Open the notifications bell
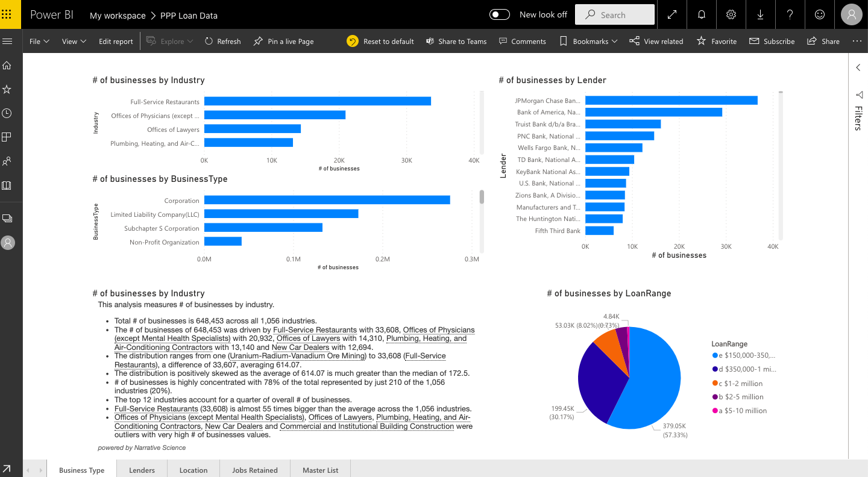The height and width of the screenshot is (477, 868). coord(702,14)
